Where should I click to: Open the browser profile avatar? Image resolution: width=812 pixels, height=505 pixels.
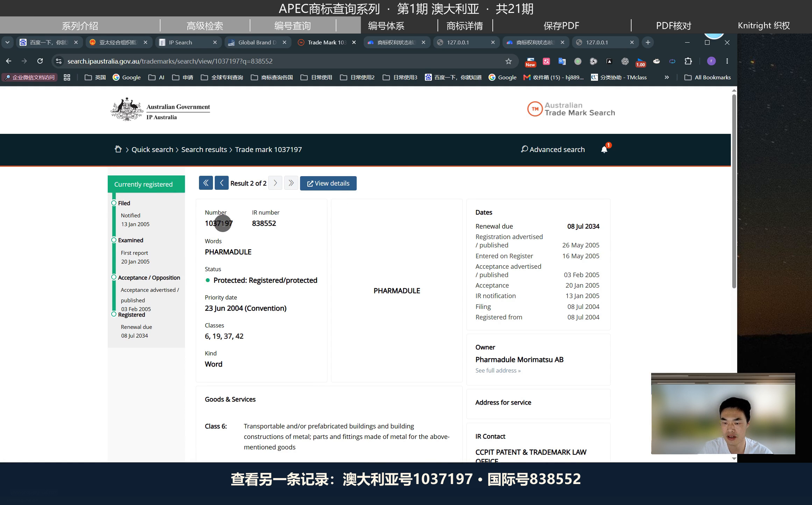click(711, 61)
